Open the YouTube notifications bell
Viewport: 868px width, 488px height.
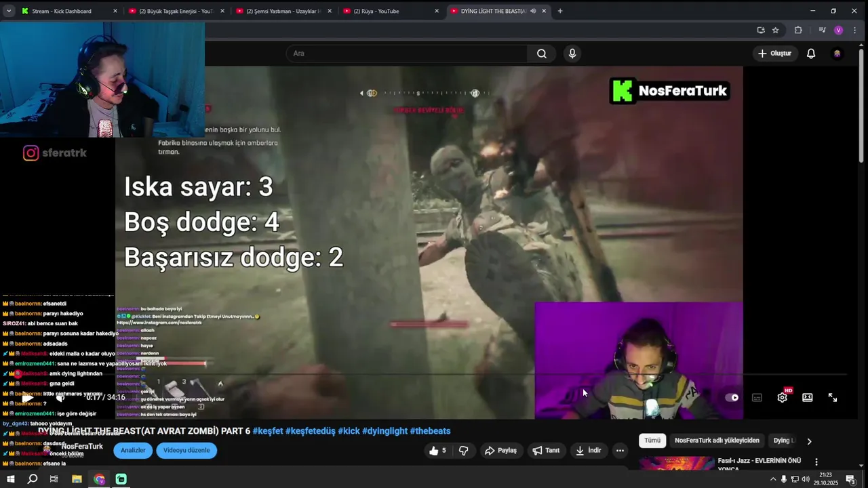coord(811,54)
